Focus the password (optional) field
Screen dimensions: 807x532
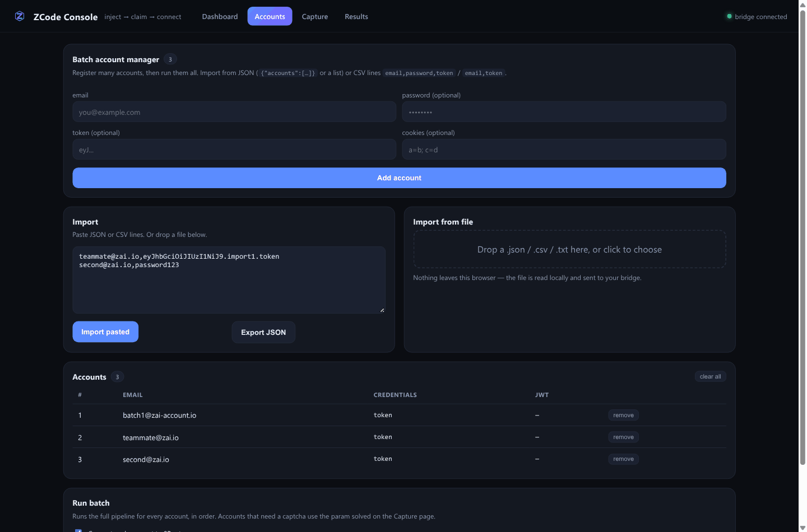click(564, 112)
